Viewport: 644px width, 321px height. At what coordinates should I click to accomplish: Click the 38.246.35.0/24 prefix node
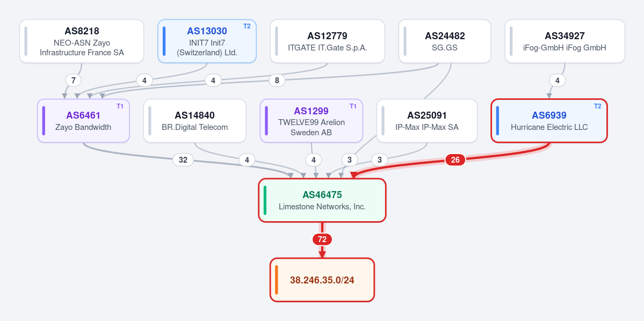pyautogui.click(x=322, y=280)
